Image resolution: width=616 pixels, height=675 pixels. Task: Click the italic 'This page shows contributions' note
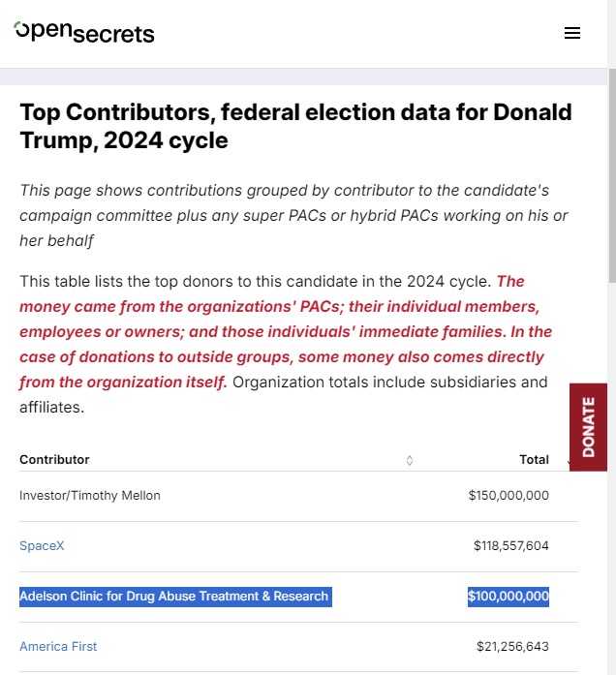tap(293, 216)
